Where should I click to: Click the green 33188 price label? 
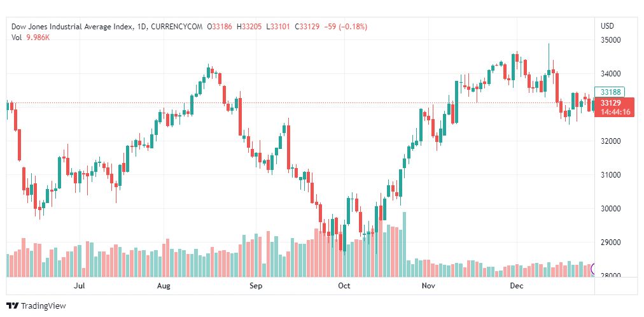tap(611, 92)
